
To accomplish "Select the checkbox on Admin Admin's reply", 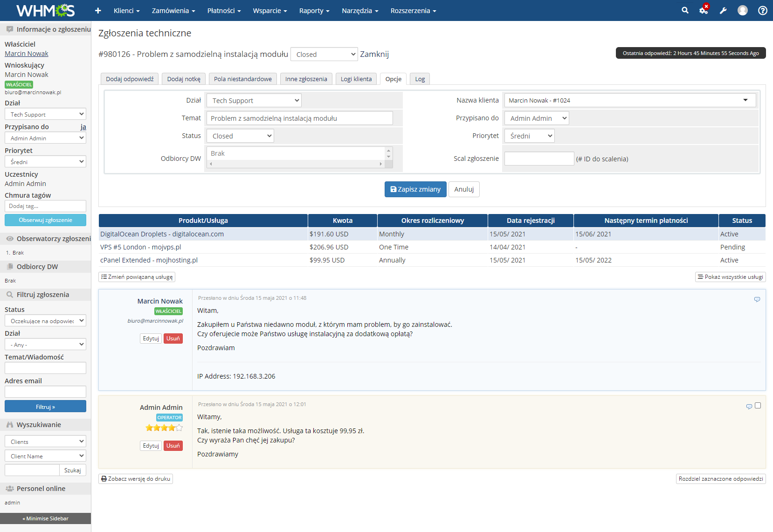I will 758,406.
